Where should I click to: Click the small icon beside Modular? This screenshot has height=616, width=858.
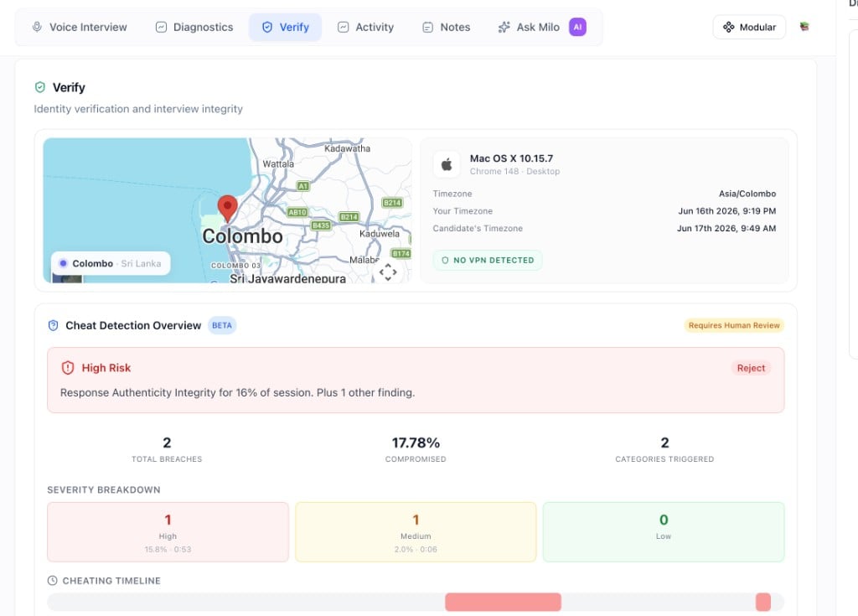tap(804, 26)
